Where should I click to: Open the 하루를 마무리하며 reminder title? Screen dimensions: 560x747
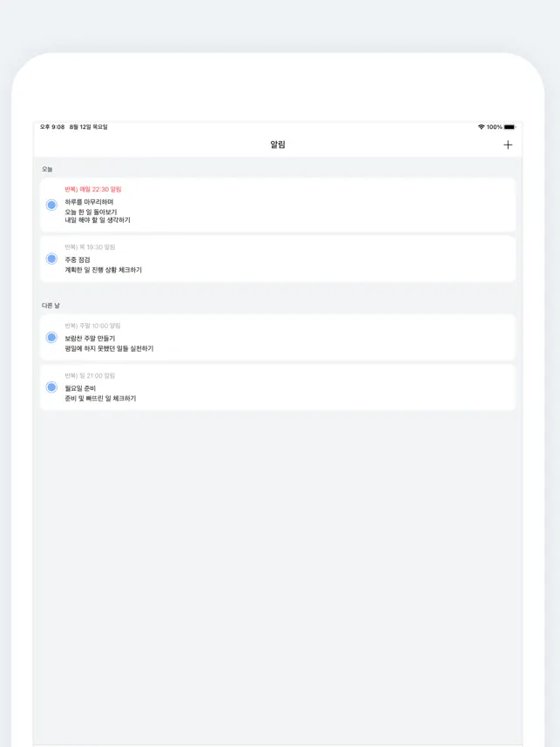pyautogui.click(x=89, y=202)
